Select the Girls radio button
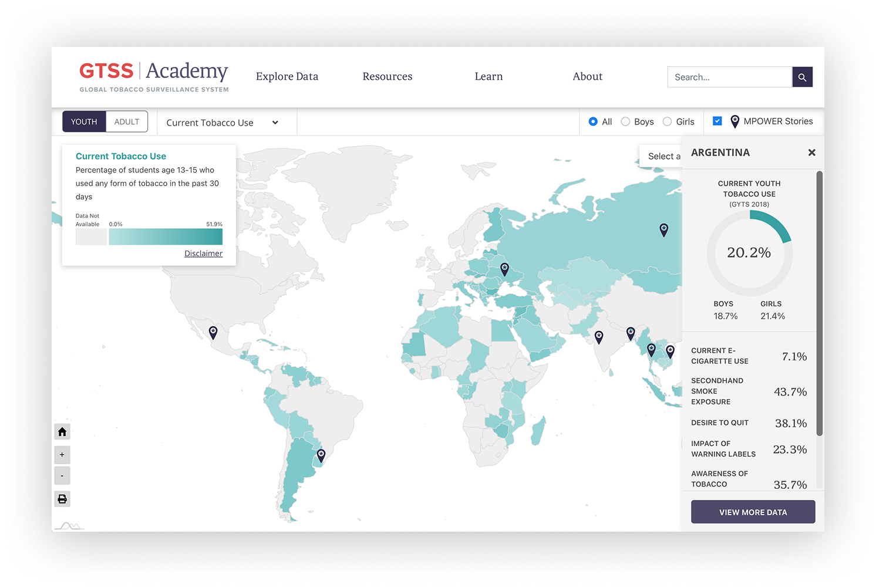This screenshot has height=588, width=876. pos(667,121)
